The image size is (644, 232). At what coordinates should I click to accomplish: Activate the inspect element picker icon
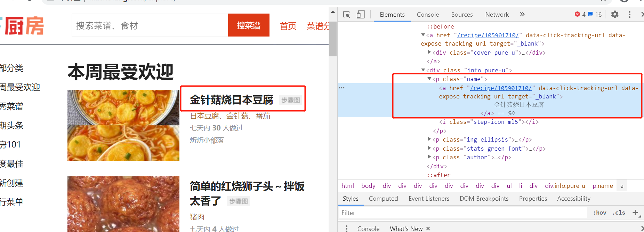point(347,14)
